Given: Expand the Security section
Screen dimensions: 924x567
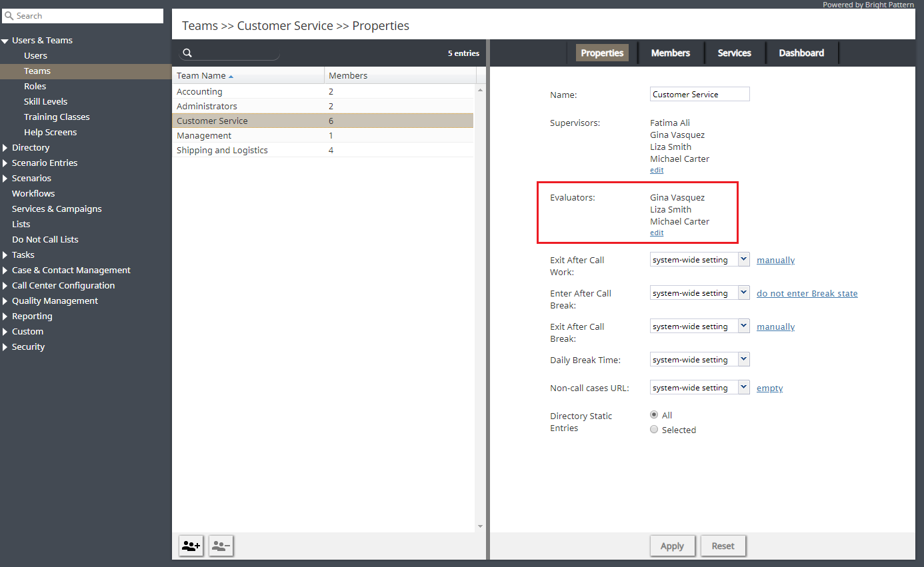Looking at the screenshot, I should (5, 347).
